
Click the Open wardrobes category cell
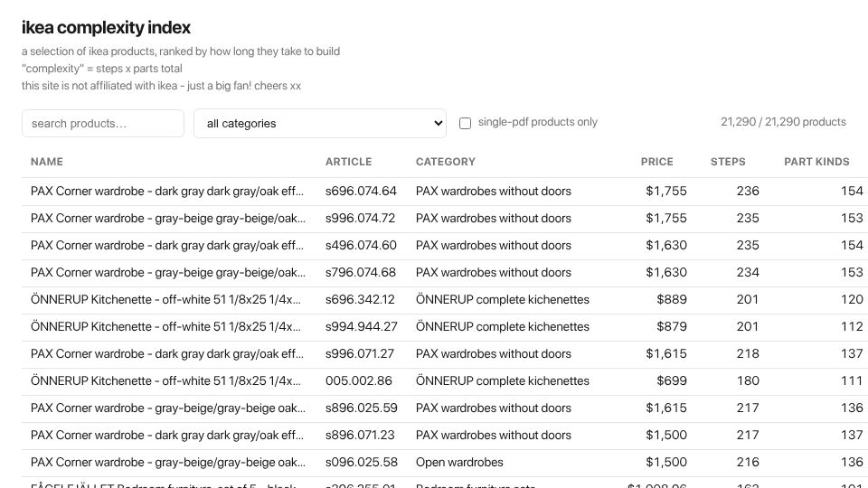459,462
